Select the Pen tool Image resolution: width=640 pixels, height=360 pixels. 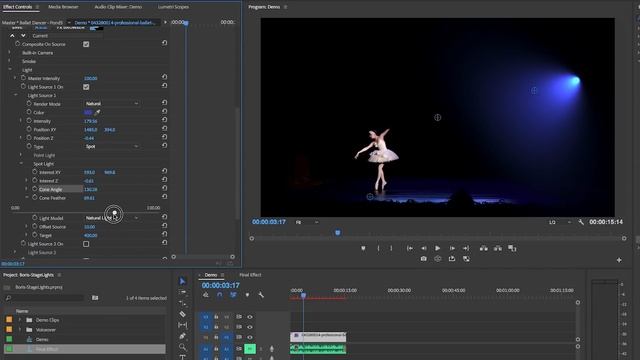[x=182, y=336]
